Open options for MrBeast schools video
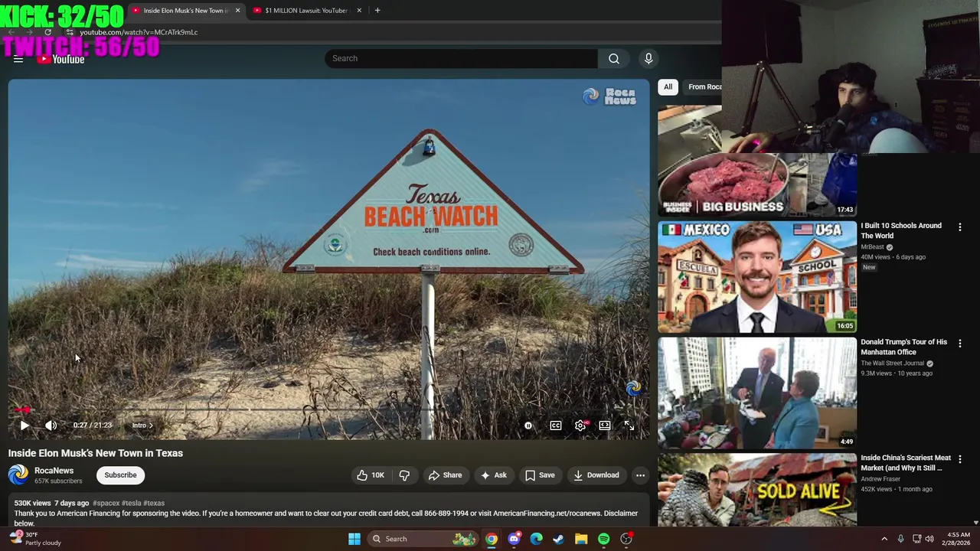 coord(960,227)
